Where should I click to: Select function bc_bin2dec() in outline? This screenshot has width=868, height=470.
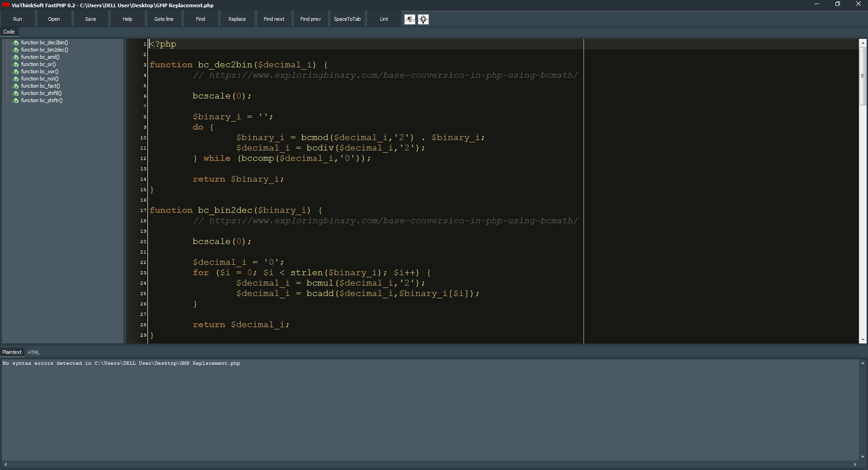pos(44,50)
